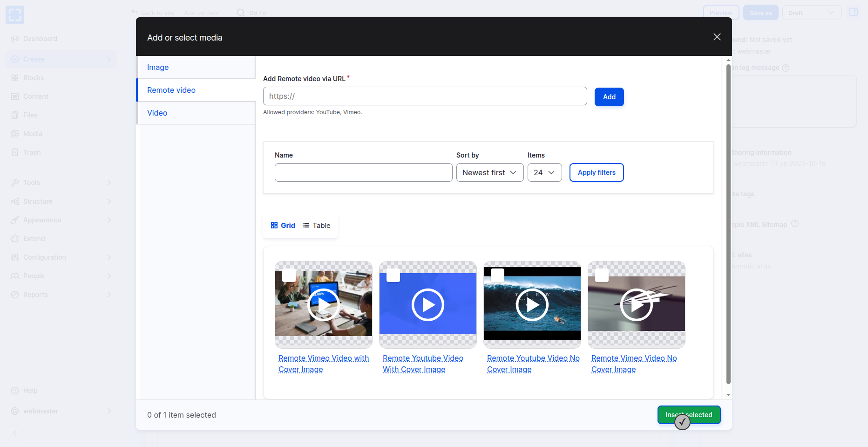Expand the People submenu chevron
This screenshot has height=447, width=868.
pyautogui.click(x=109, y=276)
